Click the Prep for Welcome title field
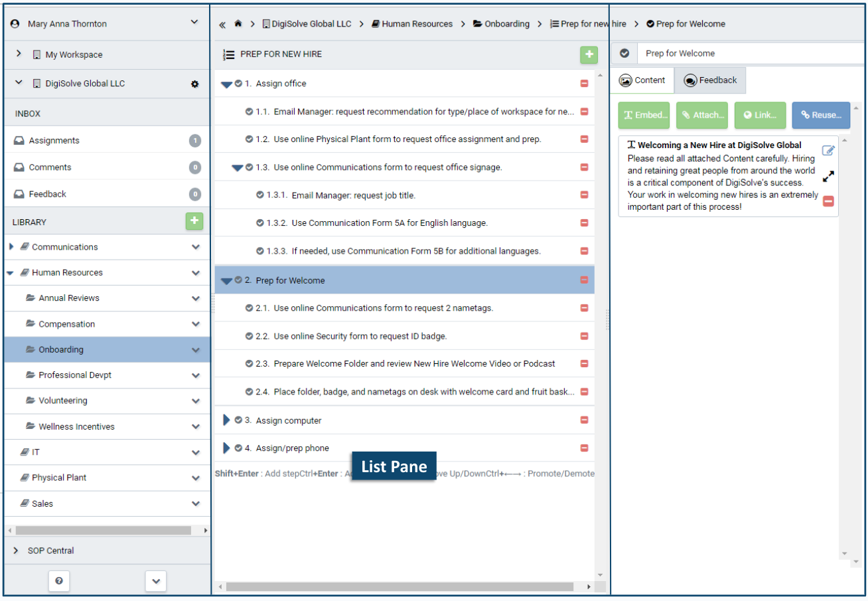 (750, 54)
